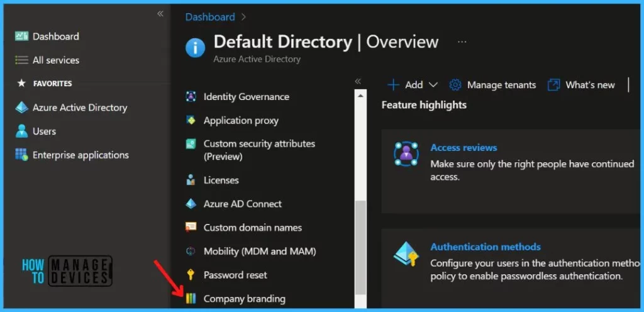Click the blue info icon beside Default Directory
This screenshot has width=644, height=312.
[195, 48]
